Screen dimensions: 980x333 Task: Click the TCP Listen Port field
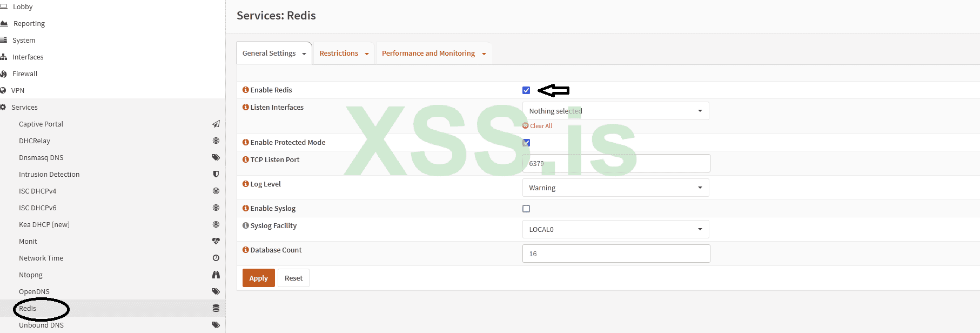pos(616,163)
